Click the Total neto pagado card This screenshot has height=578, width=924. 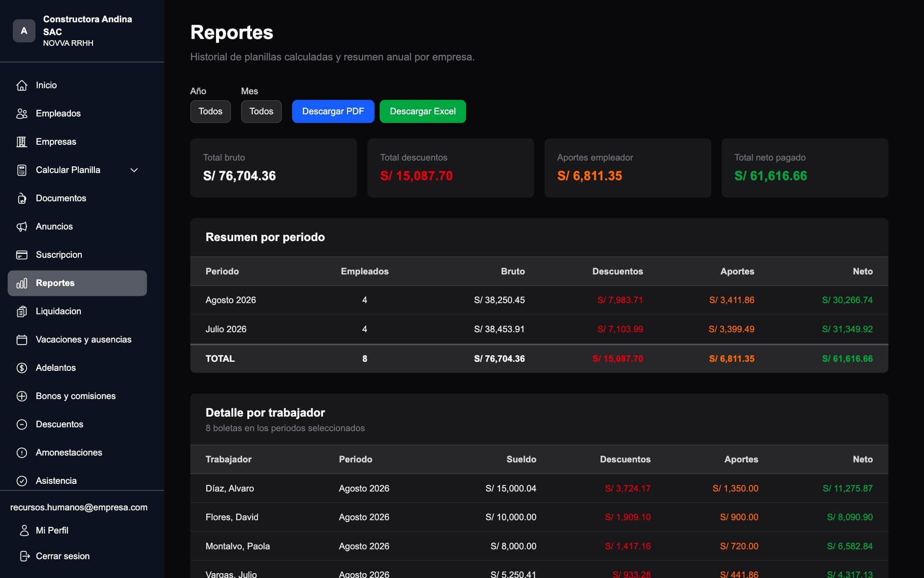[805, 168]
